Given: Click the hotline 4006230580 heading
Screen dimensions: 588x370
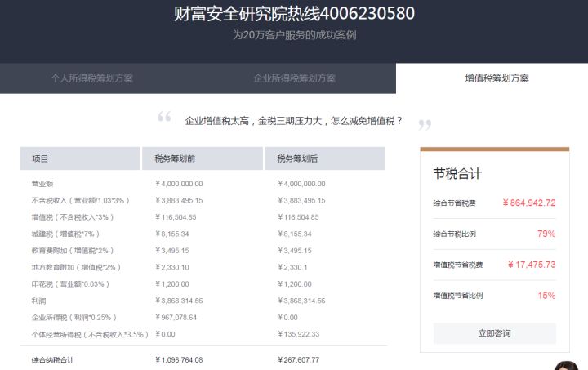Looking at the screenshot, I should pos(294,14).
